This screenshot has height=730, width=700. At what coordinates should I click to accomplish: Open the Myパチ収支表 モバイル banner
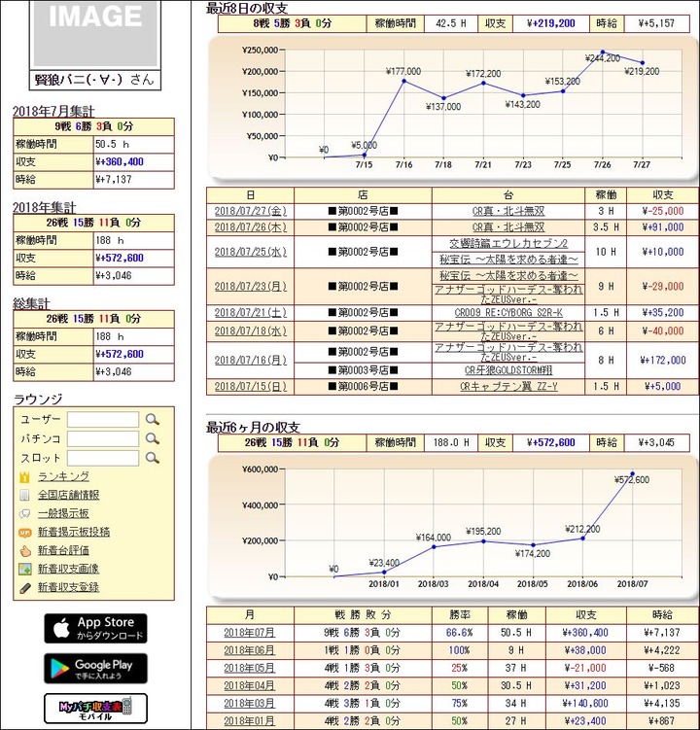pyautogui.click(x=95, y=708)
